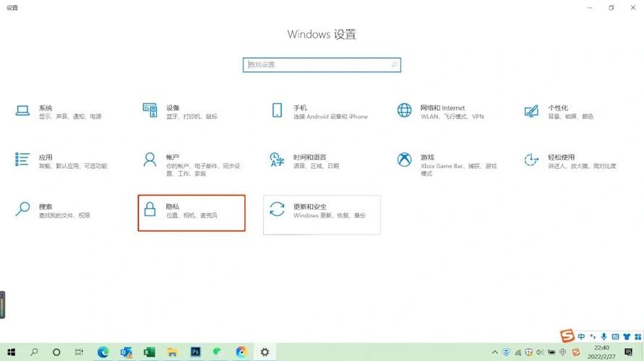Open battery status tray icon

tap(551, 352)
